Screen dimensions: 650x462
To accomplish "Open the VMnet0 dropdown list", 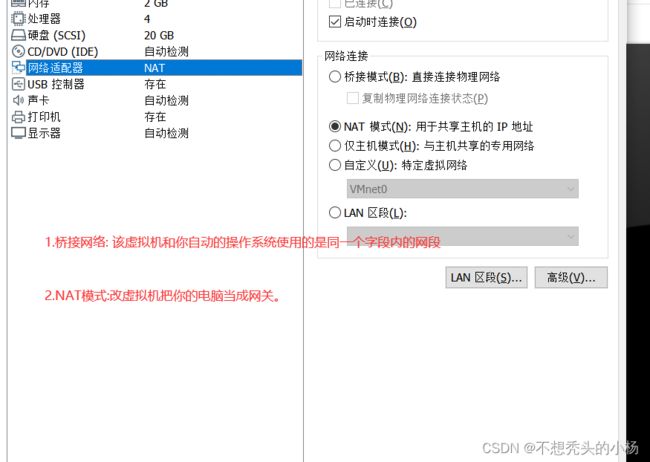I will click(462, 189).
